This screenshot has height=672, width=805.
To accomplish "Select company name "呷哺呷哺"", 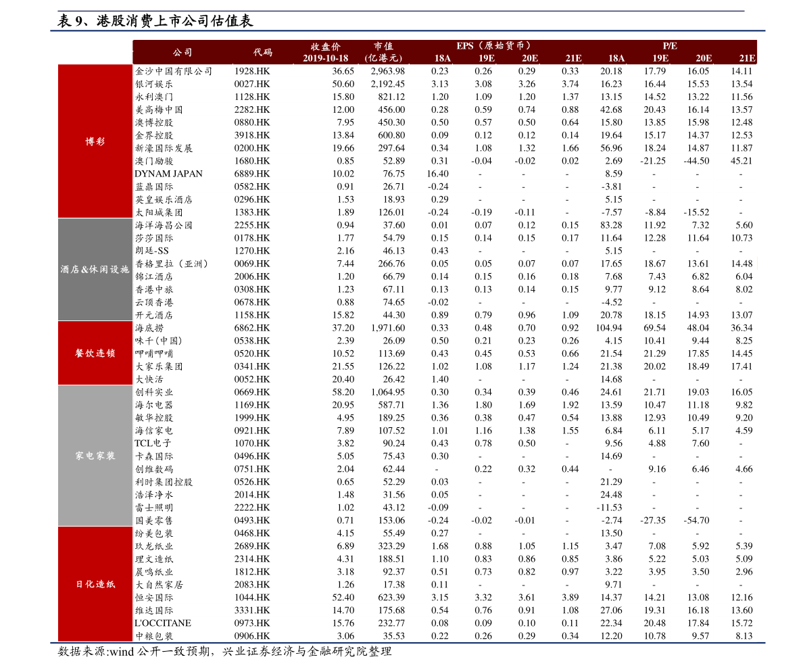I will coord(154,354).
